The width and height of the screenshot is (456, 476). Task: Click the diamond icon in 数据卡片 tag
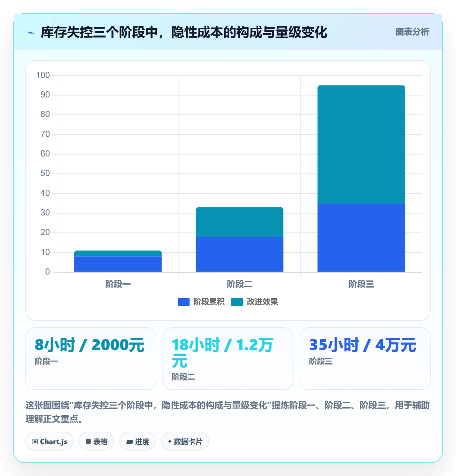point(170,441)
